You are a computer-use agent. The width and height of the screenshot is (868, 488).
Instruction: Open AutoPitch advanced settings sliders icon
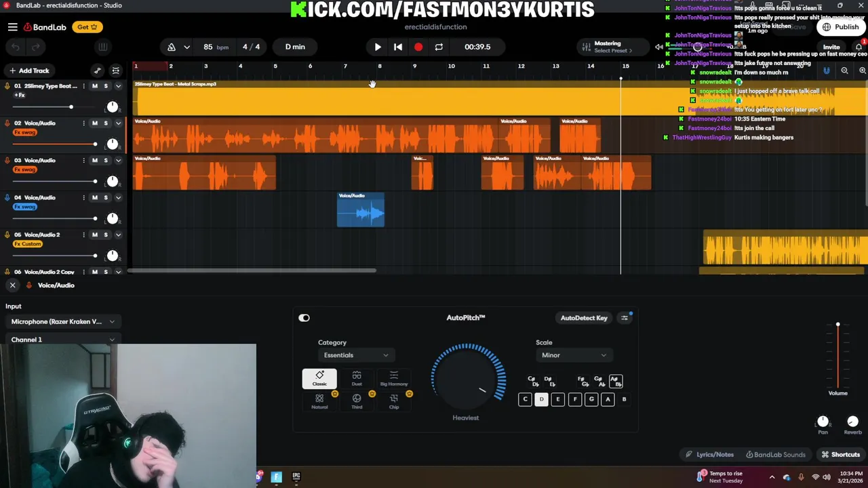coord(625,318)
